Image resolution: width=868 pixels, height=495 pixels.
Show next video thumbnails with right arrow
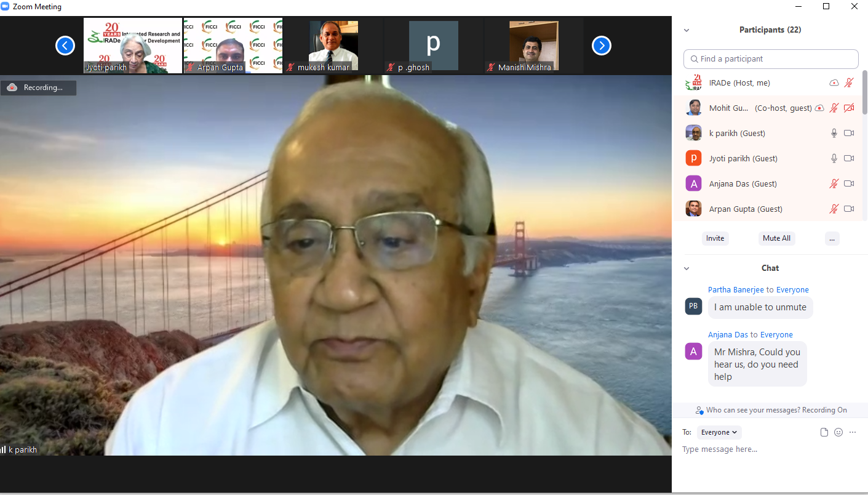(x=602, y=46)
